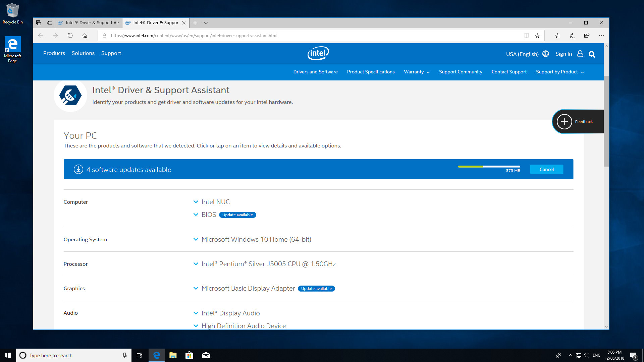Click the set tabs aside icon
This screenshot has width=644, height=362.
click(49, 23)
